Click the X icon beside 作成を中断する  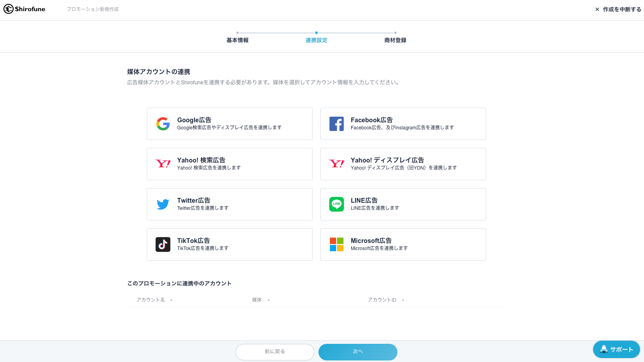click(597, 9)
